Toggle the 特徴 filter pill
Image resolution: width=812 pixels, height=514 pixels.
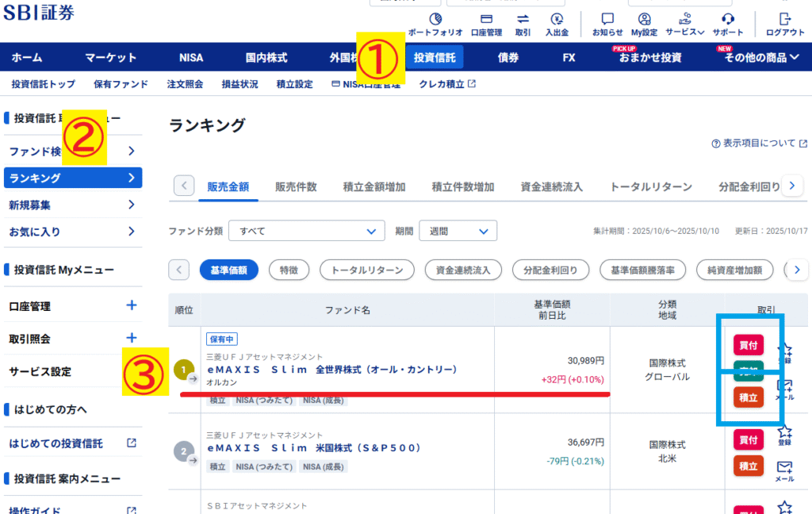pyautogui.click(x=289, y=270)
